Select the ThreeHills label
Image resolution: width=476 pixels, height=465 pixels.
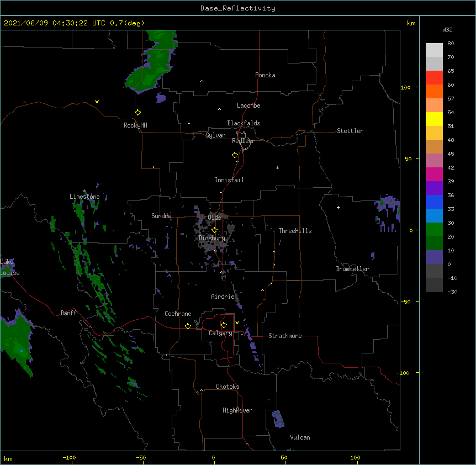point(295,231)
